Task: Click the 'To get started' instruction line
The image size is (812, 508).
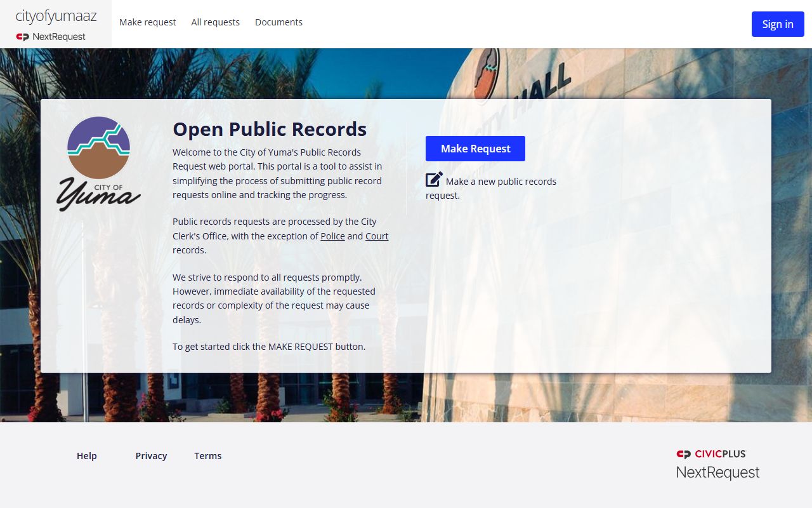Action: (x=269, y=347)
